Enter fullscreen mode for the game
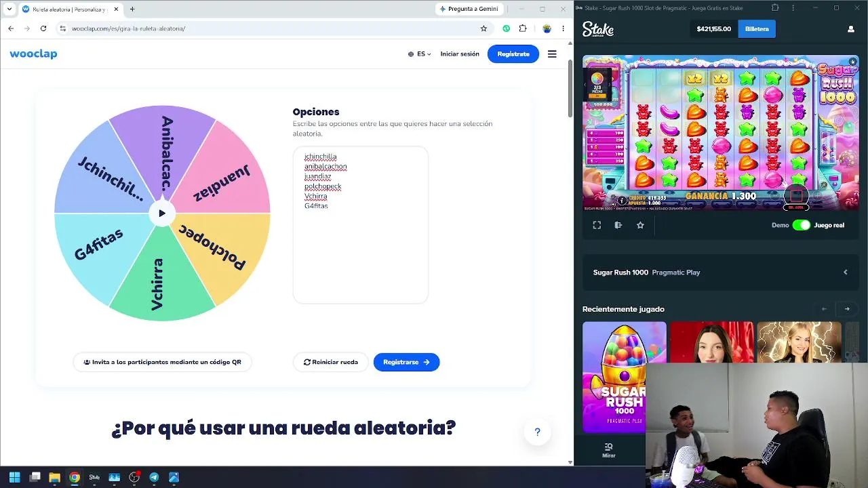 [597, 225]
